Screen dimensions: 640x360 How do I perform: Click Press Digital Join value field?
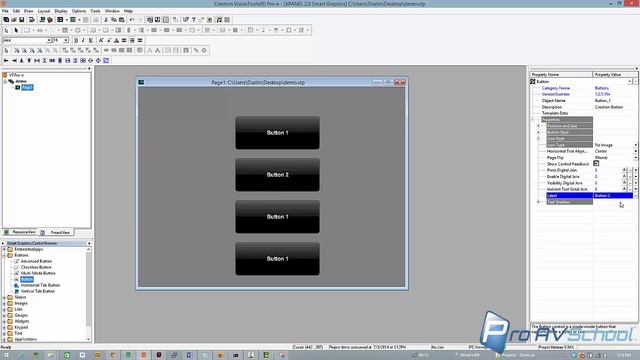(607, 170)
